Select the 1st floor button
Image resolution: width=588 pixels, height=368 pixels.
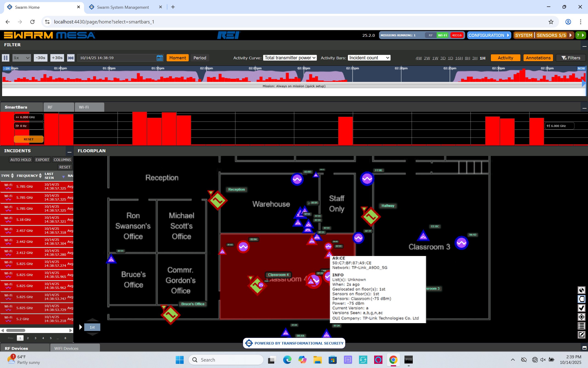tap(92, 327)
